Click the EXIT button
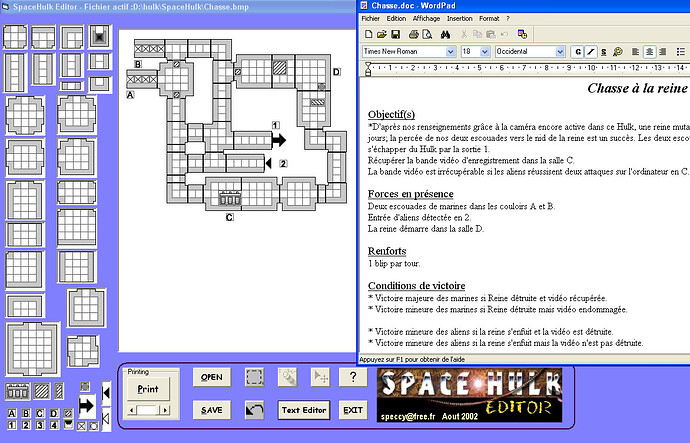690x443 pixels. 353,410
